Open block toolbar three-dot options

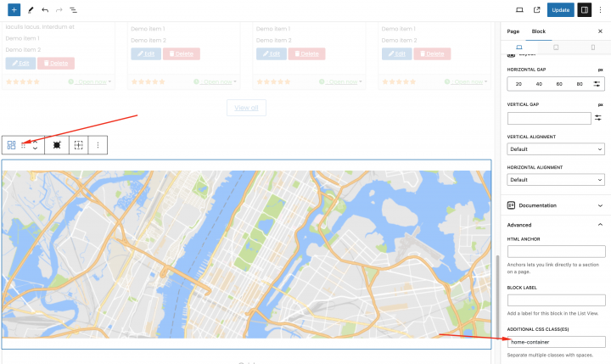98,145
